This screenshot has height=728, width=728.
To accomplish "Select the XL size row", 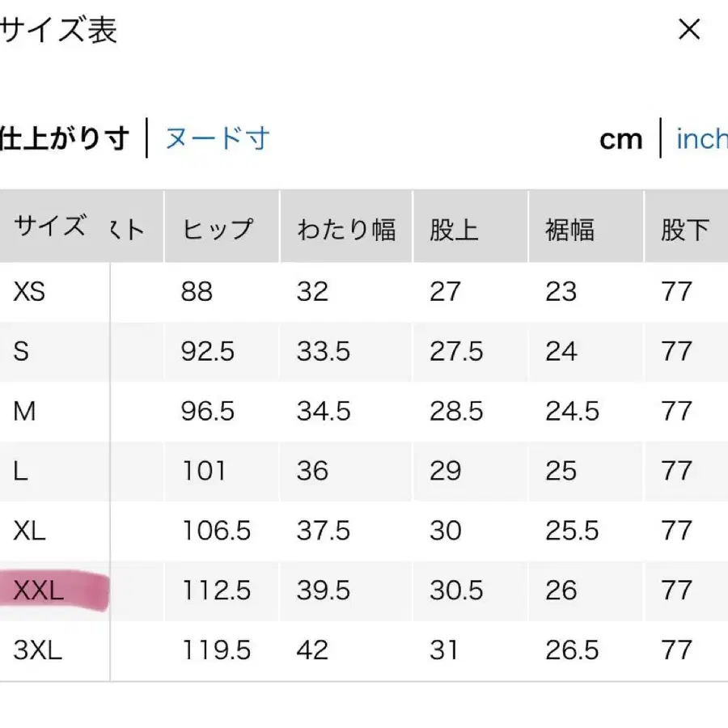I will pyautogui.click(x=28, y=531).
